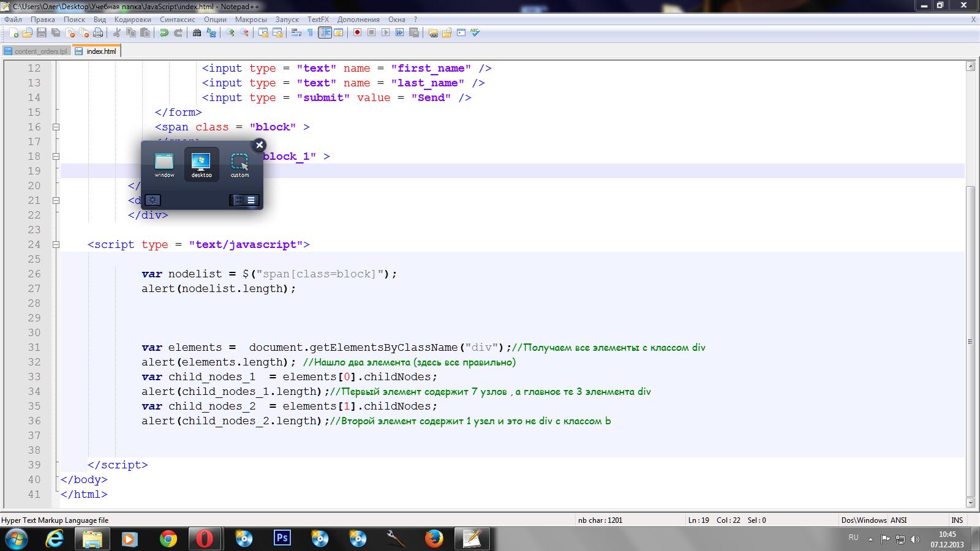Viewport: 980px width, 551px height.
Task: Select desktop capture mode in the popup
Action: point(202,165)
